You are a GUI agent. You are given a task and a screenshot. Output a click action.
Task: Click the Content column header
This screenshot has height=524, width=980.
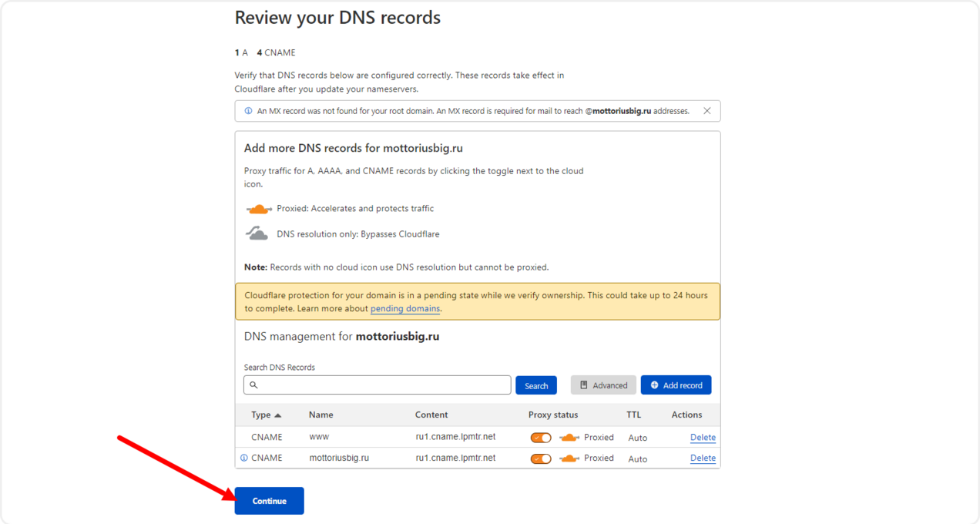click(431, 415)
